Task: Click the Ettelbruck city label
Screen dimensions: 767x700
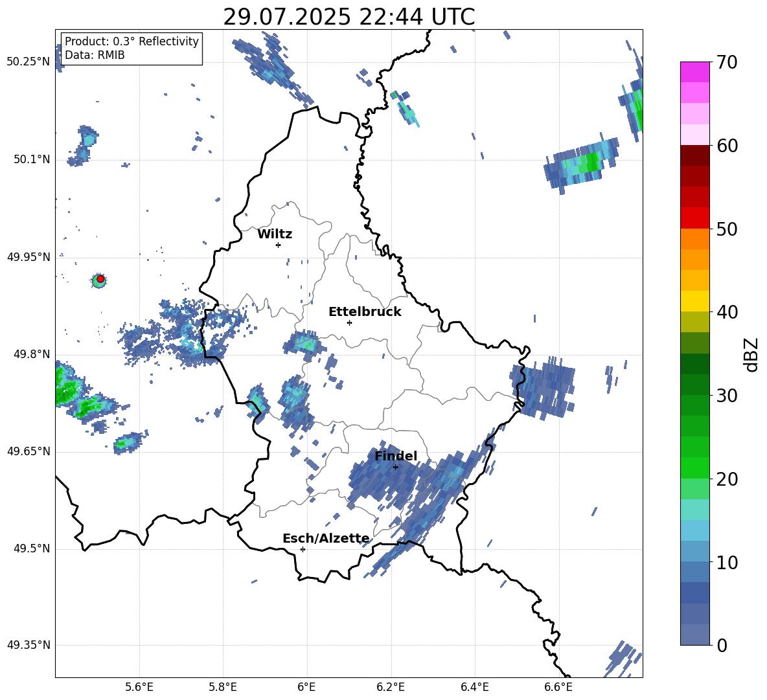Action: click(365, 312)
